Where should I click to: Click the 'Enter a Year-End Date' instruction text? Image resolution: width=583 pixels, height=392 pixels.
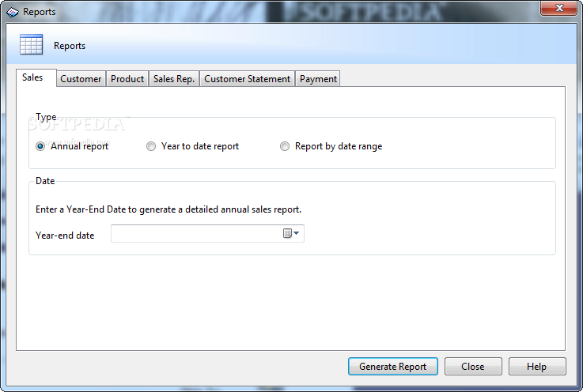168,209
